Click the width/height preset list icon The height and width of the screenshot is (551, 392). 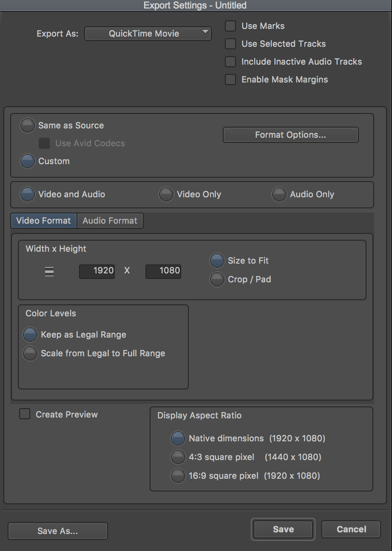[49, 271]
